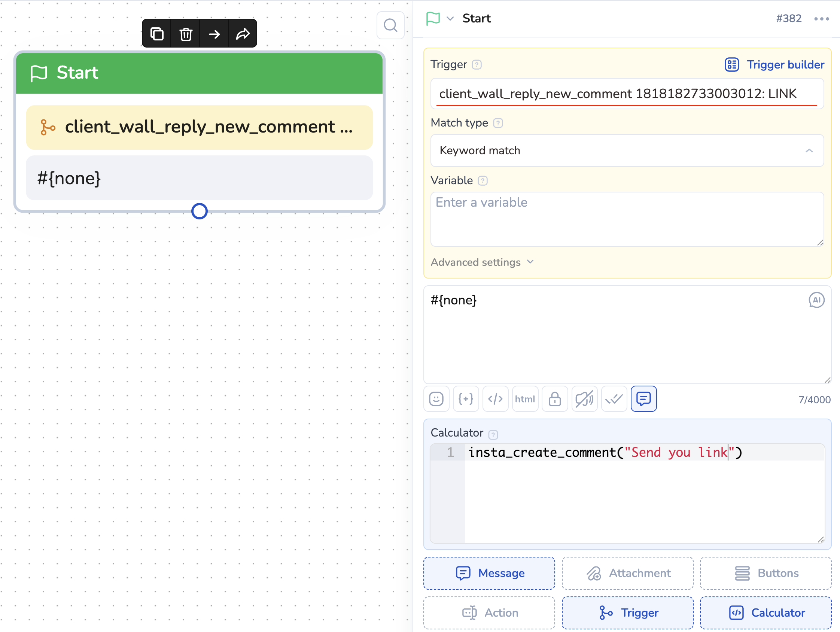The image size is (840, 632).
Task: Insert variable with curly braces icon
Action: pyautogui.click(x=466, y=399)
